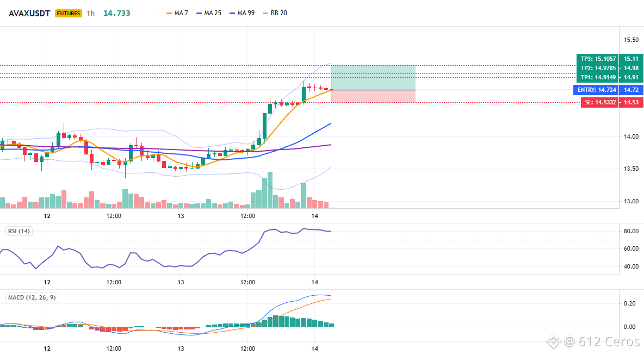This screenshot has height=355, width=644.
Task: Click the current price 14.733
Action: (116, 13)
